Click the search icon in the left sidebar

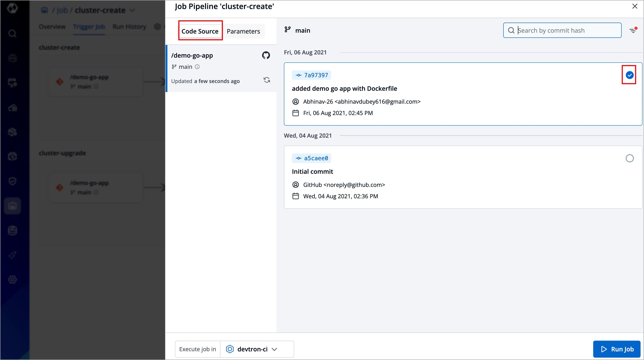(12, 34)
